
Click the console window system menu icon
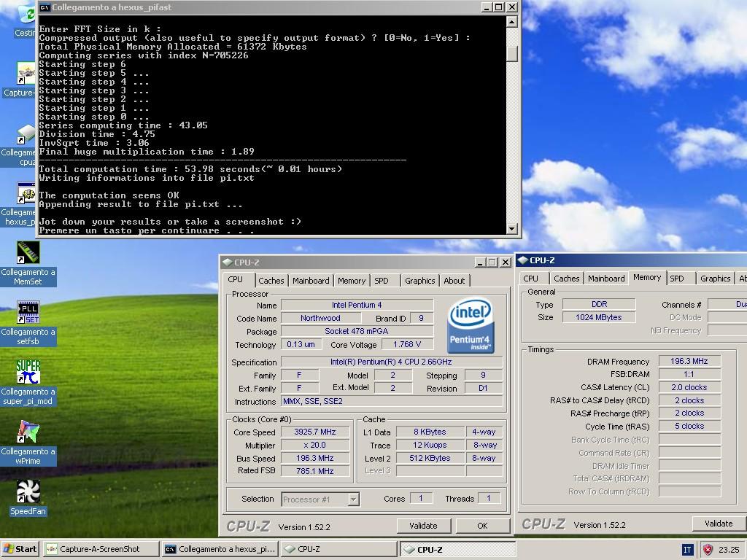point(44,7)
